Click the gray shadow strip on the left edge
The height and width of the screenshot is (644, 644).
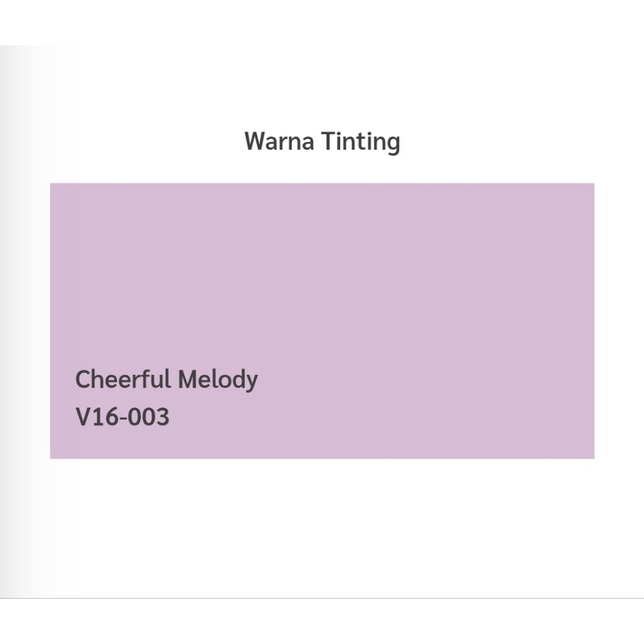[x=19, y=314]
